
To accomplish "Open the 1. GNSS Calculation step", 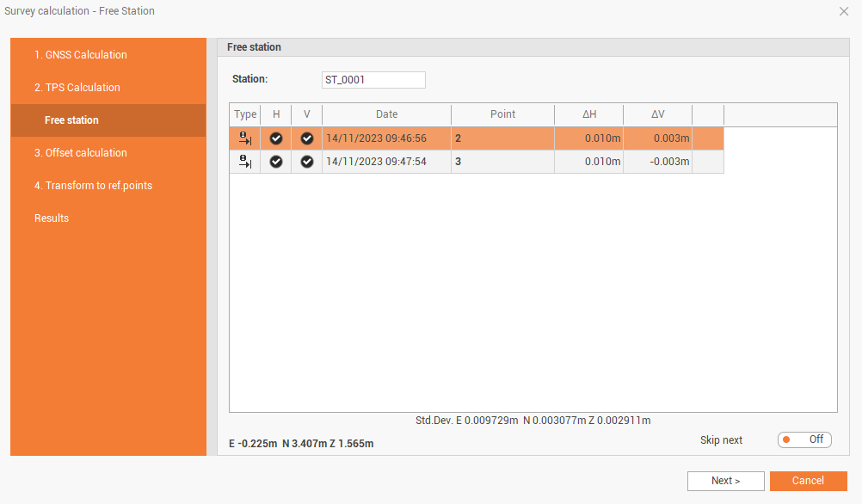I will pos(81,55).
